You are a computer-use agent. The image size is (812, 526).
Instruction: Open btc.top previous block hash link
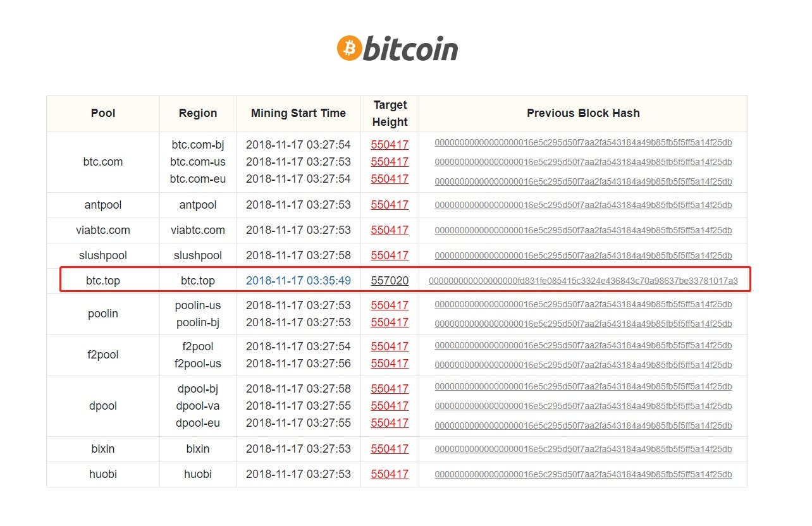[x=583, y=281]
